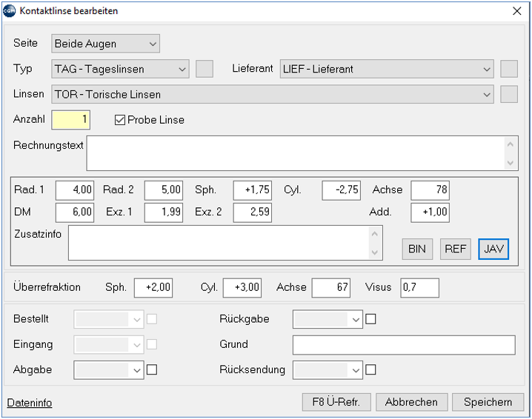Open the Lieferant dropdown LIEF - Lieferant
The height and width of the screenshot is (419, 532).
[387, 69]
